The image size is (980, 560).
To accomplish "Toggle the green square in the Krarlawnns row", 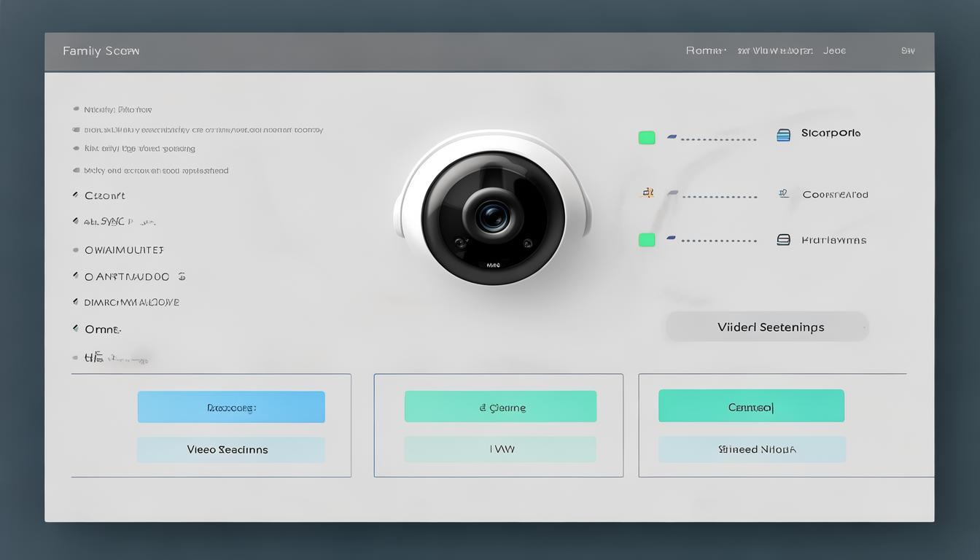I will coord(647,240).
